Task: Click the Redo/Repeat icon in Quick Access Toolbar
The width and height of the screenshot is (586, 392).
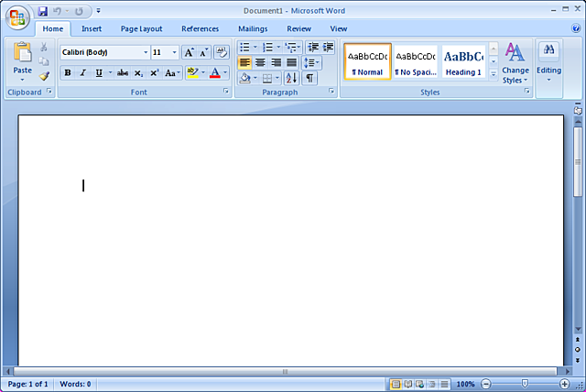Action: click(x=79, y=11)
